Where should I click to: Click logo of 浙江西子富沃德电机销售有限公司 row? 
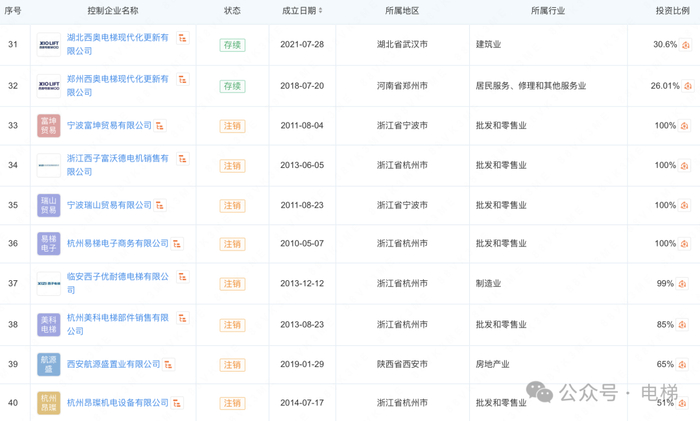click(49, 165)
